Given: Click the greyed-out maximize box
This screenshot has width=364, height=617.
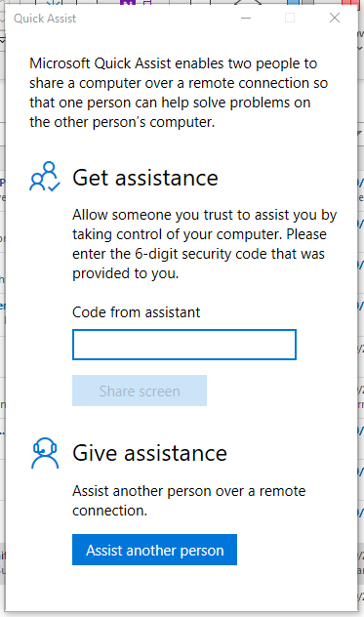Looking at the screenshot, I should (290, 18).
